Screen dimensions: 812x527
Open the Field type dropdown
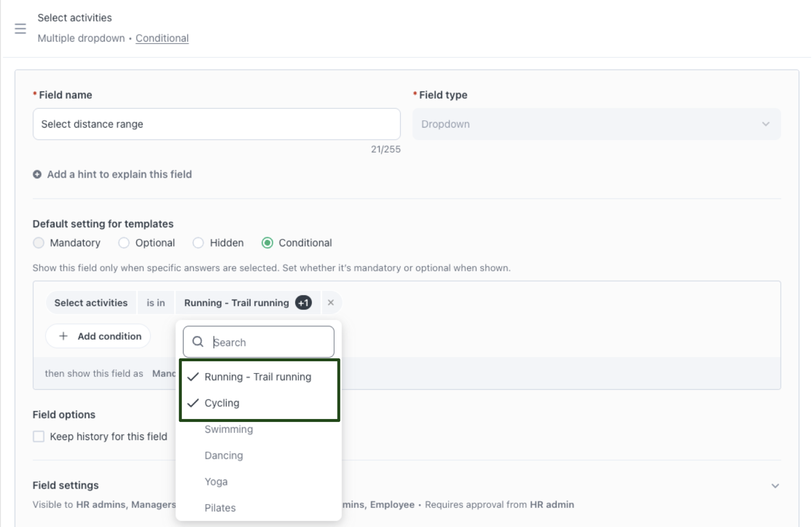click(596, 124)
